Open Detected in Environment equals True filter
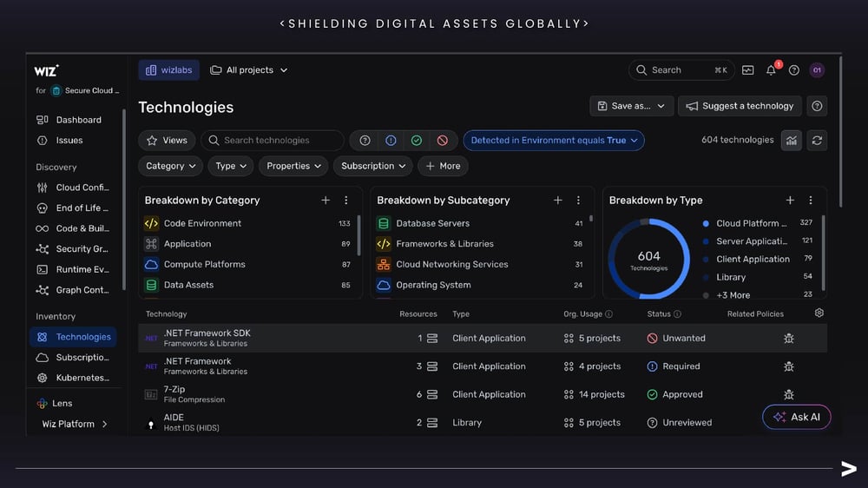 tap(554, 140)
